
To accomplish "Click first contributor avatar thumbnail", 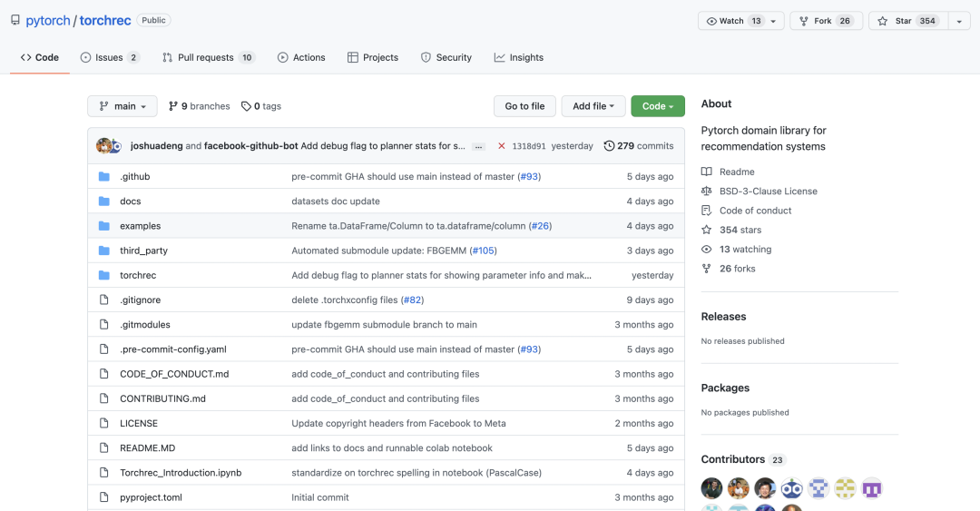I will 712,488.
